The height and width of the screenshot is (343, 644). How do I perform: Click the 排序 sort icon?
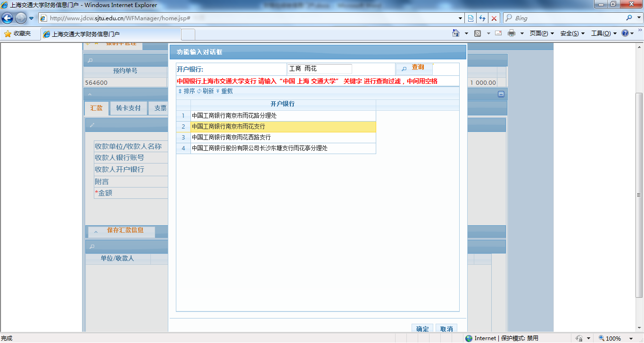[x=180, y=91]
